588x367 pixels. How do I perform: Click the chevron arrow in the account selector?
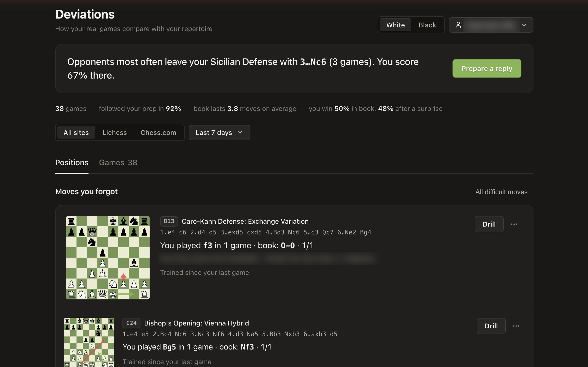coord(524,25)
